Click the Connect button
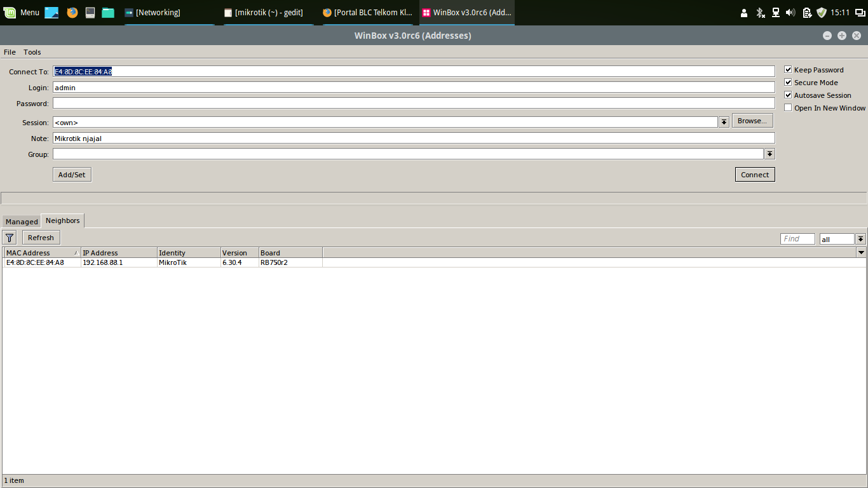The height and width of the screenshot is (488, 868). [755, 175]
